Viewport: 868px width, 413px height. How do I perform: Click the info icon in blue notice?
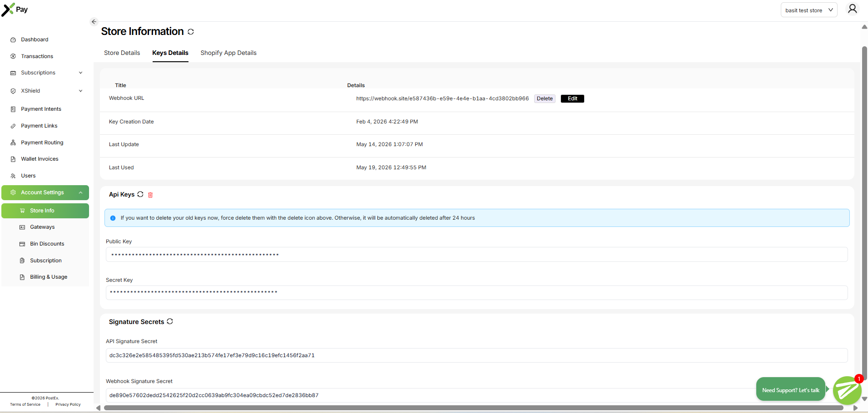pos(113,218)
